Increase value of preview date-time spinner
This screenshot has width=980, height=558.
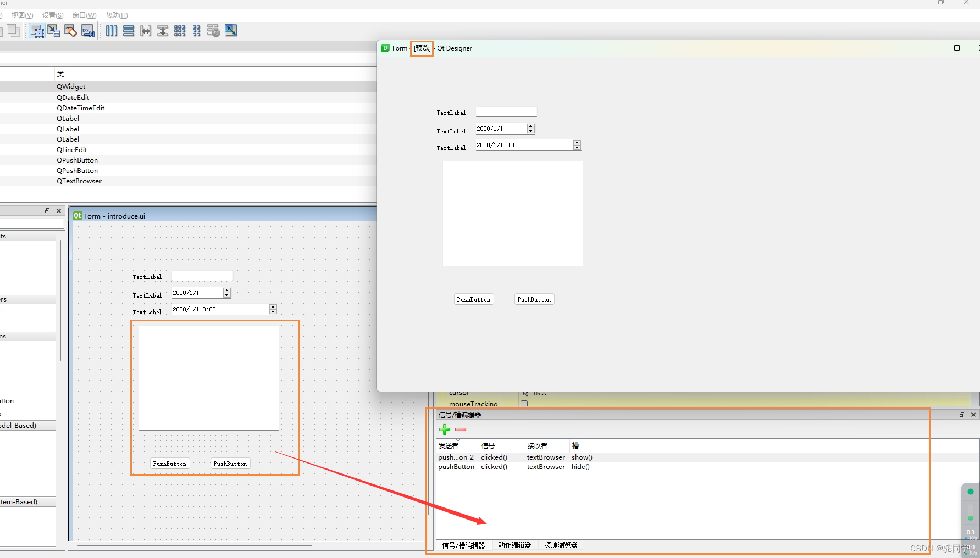(x=577, y=142)
